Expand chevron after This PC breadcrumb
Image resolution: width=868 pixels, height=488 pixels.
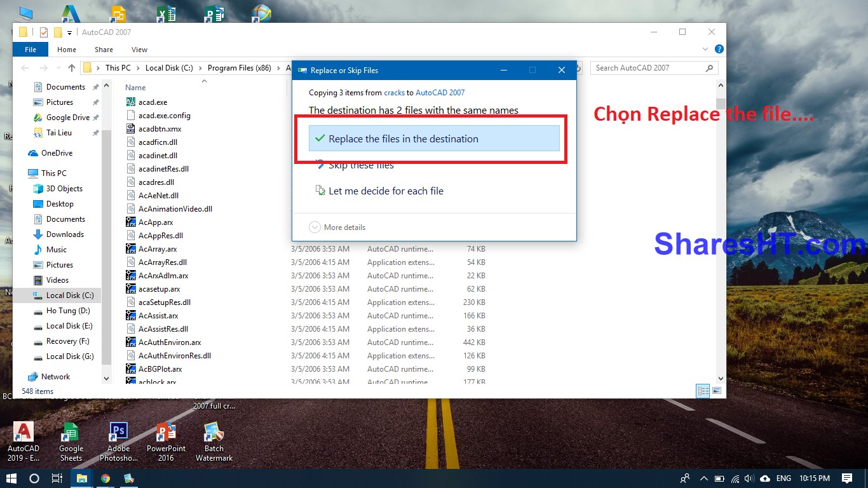tap(138, 68)
